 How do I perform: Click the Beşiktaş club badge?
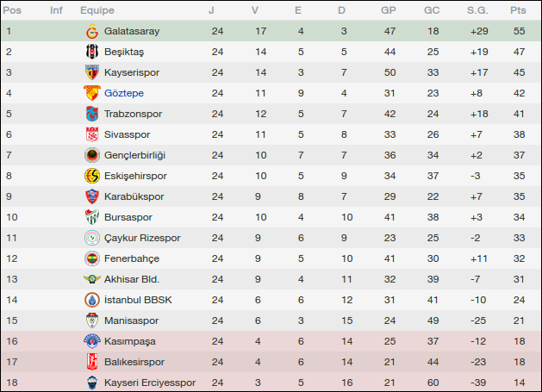coord(91,52)
